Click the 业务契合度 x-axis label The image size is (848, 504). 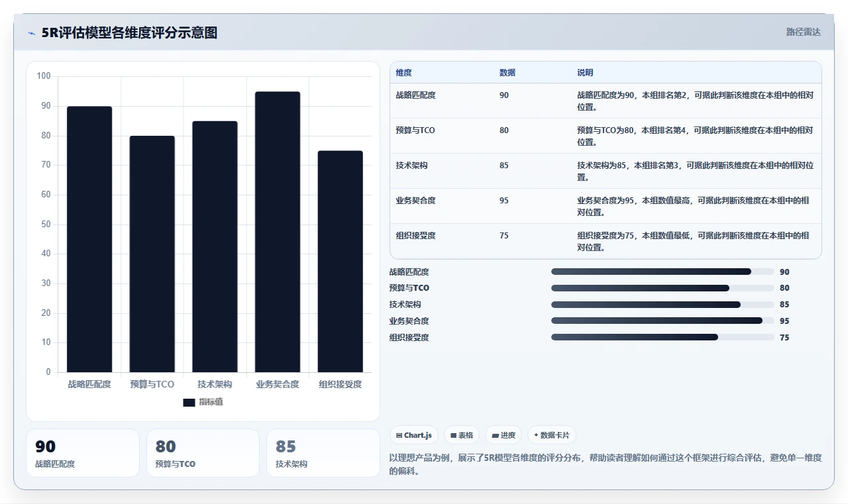point(278,384)
